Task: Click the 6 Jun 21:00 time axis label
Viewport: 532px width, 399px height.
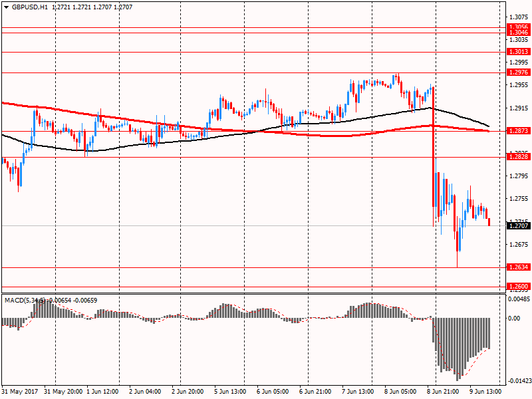Action: pyautogui.click(x=315, y=392)
